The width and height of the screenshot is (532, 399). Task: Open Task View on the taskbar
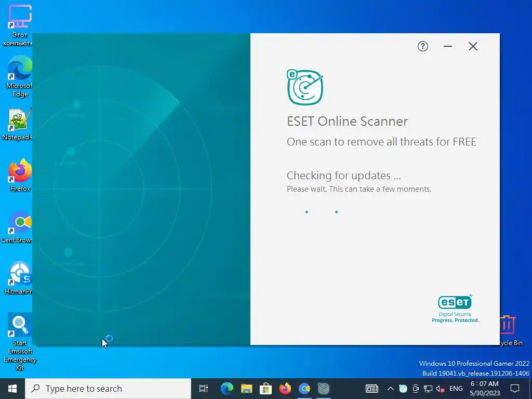203,389
